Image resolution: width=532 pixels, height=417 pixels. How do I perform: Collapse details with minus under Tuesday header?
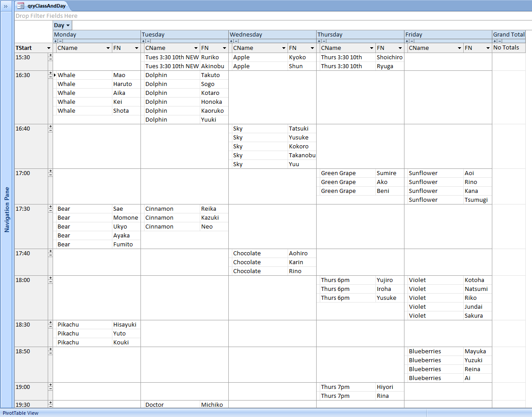point(148,41)
